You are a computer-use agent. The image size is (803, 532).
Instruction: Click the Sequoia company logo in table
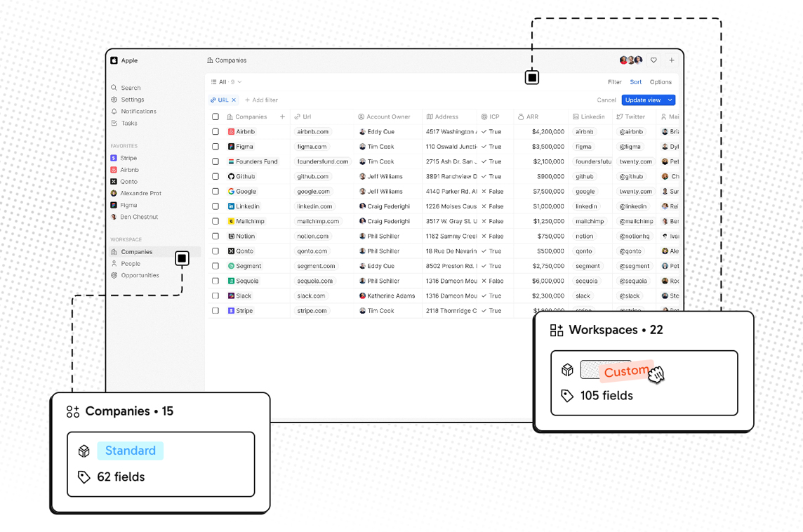point(231,281)
